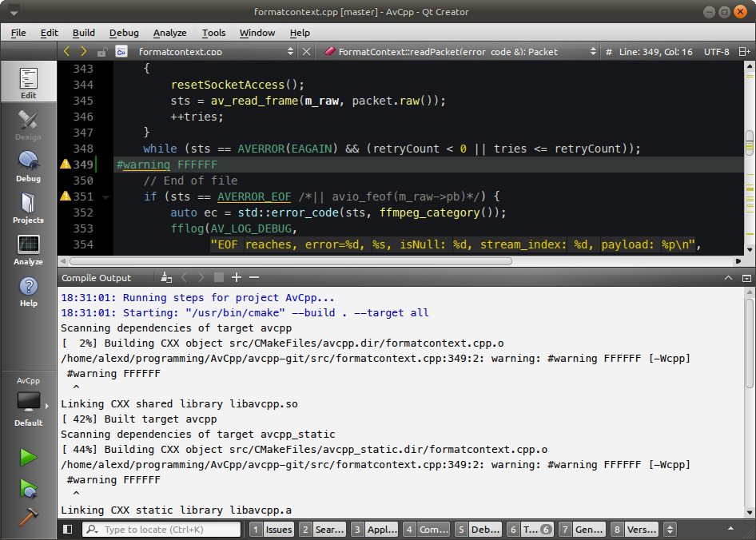This screenshot has width=756, height=540.
Task: Go forward in editor navigation history
Action: point(84,52)
